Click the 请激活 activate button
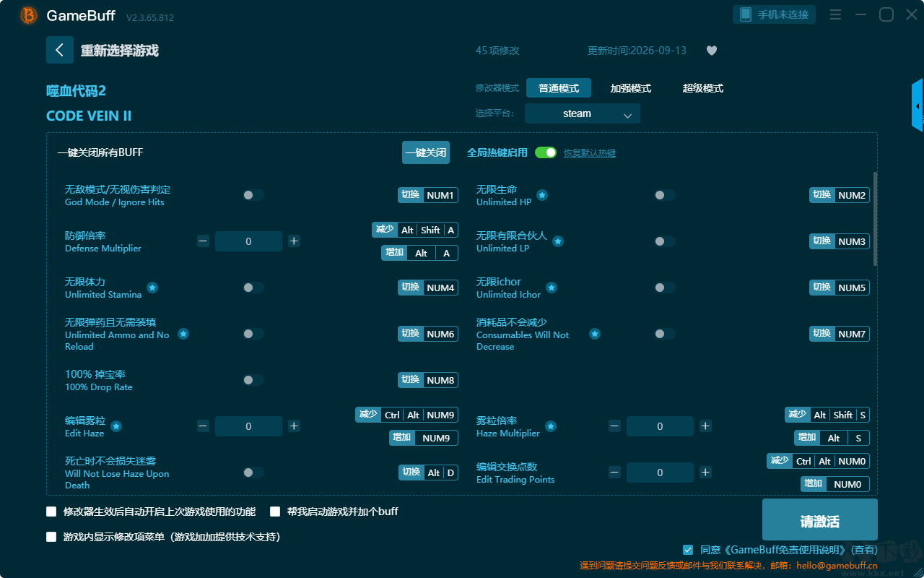The height and width of the screenshot is (578, 924). (820, 520)
